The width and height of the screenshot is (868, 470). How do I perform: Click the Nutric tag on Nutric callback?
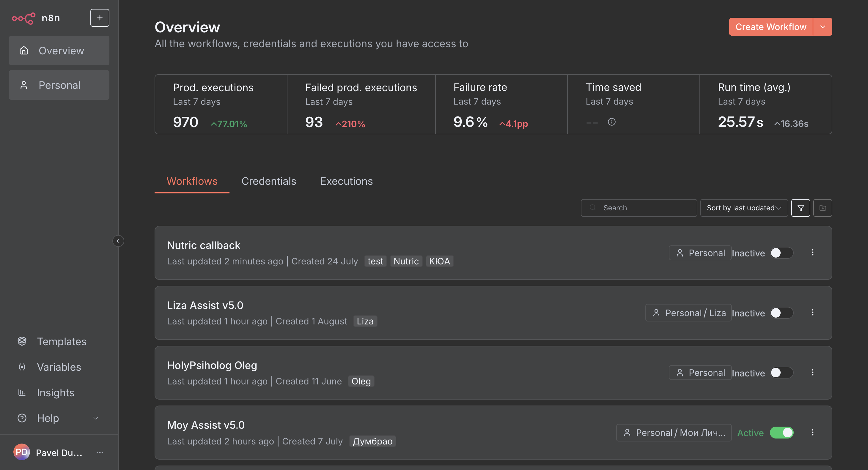click(406, 261)
